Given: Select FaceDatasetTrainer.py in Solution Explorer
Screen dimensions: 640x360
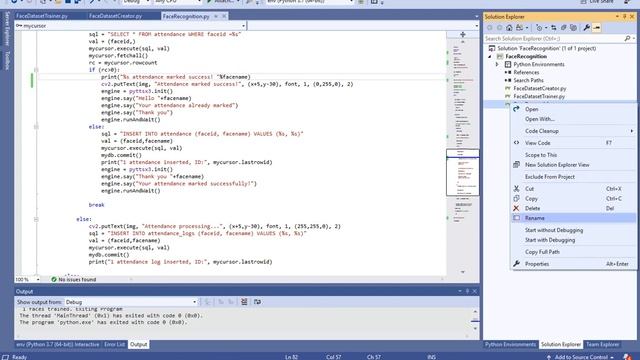Looking at the screenshot, I should (x=539, y=96).
